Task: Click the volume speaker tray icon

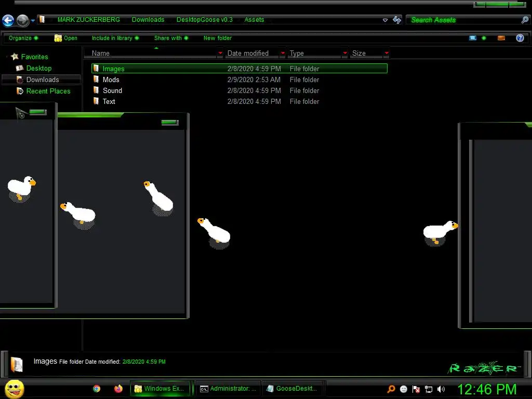Action: coord(441,389)
